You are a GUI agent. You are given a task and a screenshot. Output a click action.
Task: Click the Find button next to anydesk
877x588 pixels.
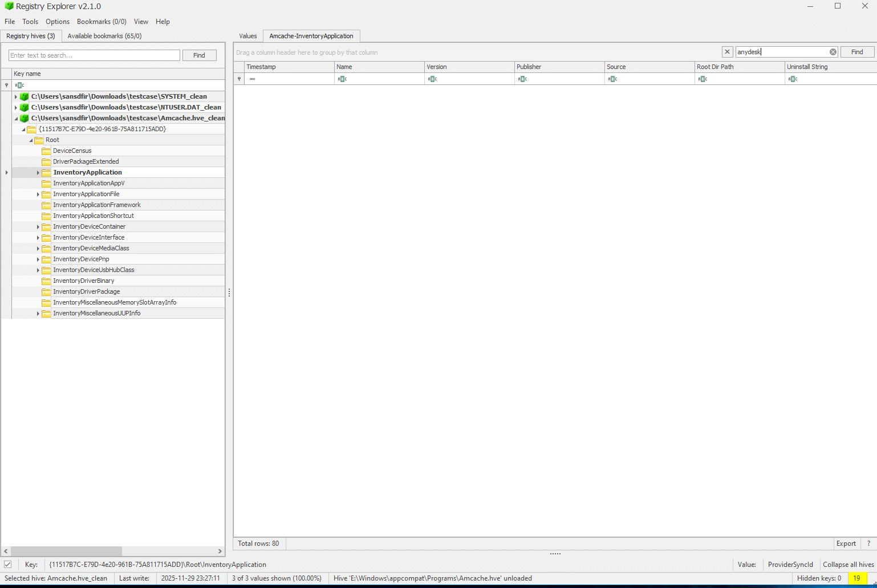click(x=857, y=51)
